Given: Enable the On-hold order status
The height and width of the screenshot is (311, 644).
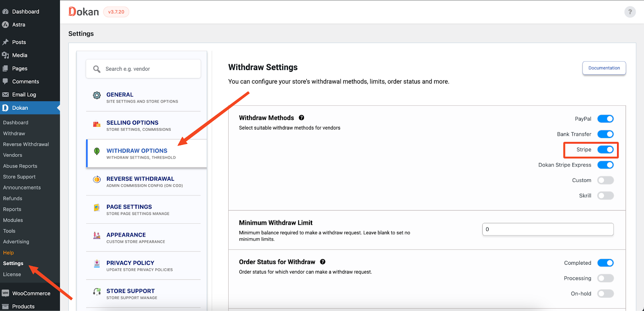Looking at the screenshot, I should (605, 294).
